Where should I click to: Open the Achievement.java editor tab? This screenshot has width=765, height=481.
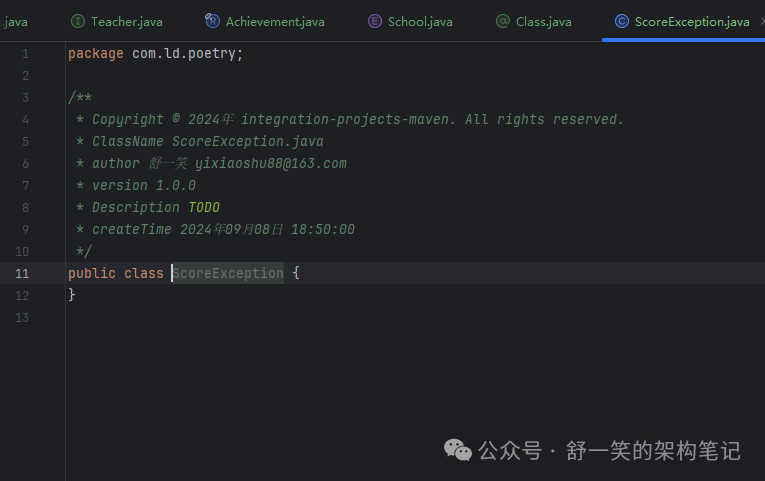(x=274, y=21)
